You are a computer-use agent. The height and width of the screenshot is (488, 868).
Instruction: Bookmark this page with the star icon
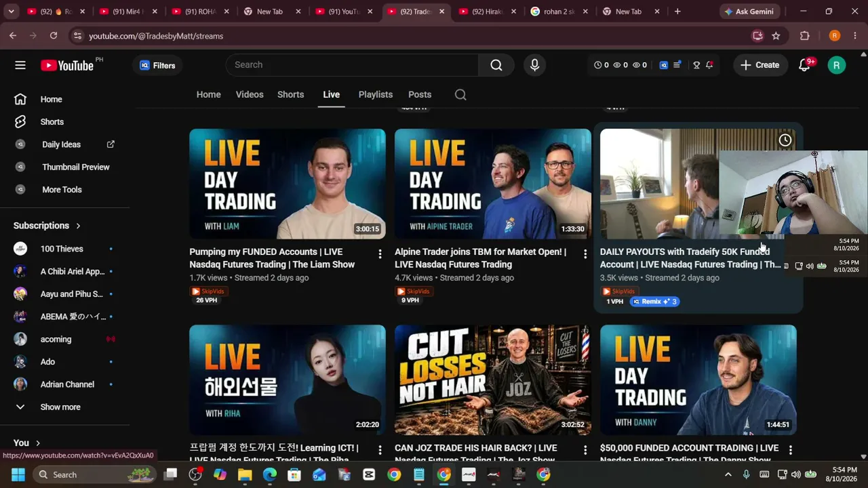(x=776, y=36)
